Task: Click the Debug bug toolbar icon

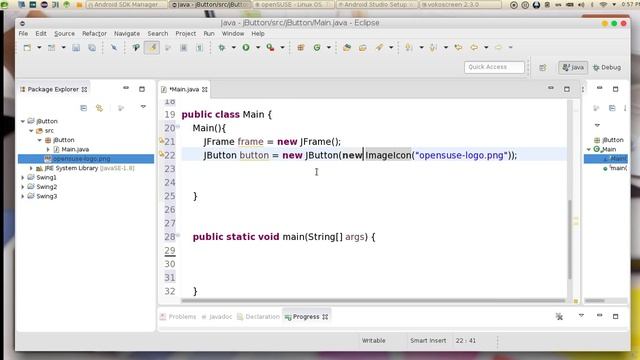Action: pyautogui.click(x=222, y=48)
